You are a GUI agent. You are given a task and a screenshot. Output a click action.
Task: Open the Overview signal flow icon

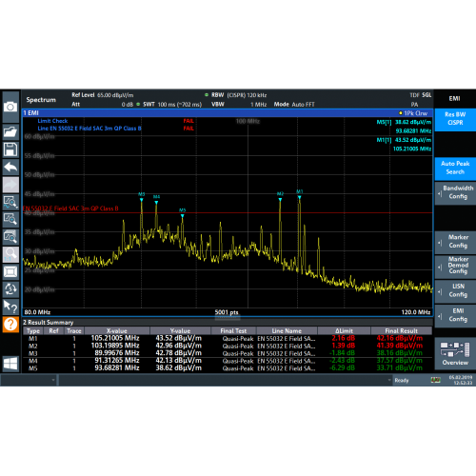click(x=455, y=352)
